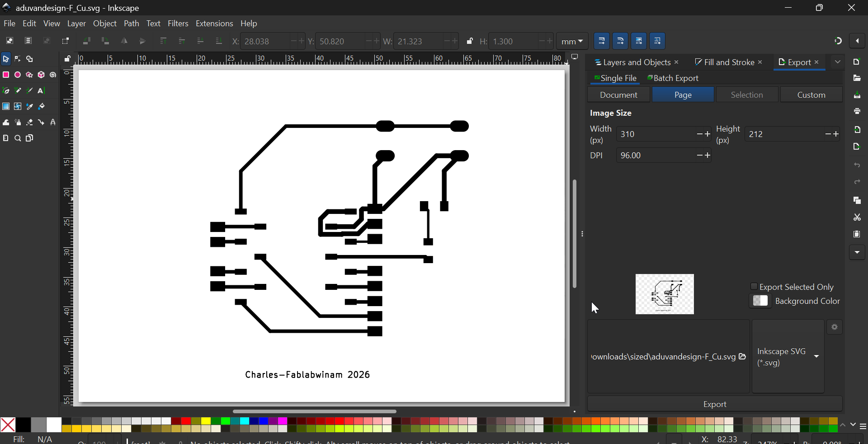Check Export Selected Only checkbox
Image resolution: width=868 pixels, height=444 pixels.
coord(754,287)
